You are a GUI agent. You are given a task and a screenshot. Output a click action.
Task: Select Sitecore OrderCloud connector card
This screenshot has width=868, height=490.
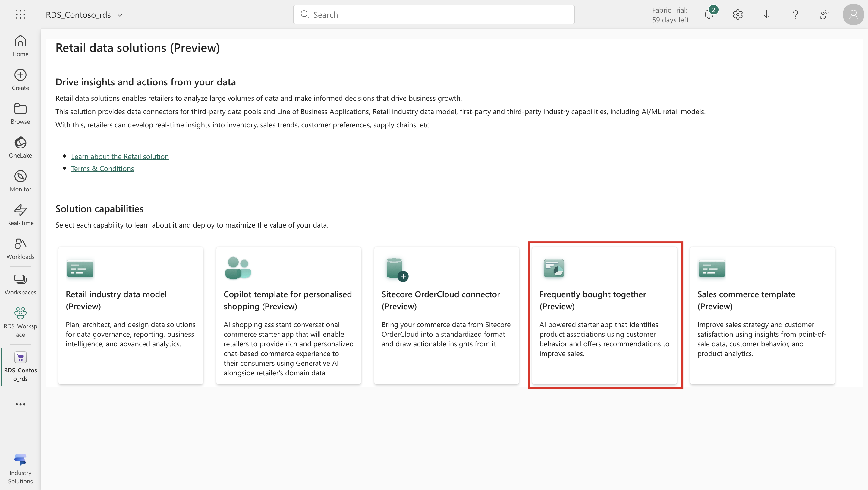(446, 316)
